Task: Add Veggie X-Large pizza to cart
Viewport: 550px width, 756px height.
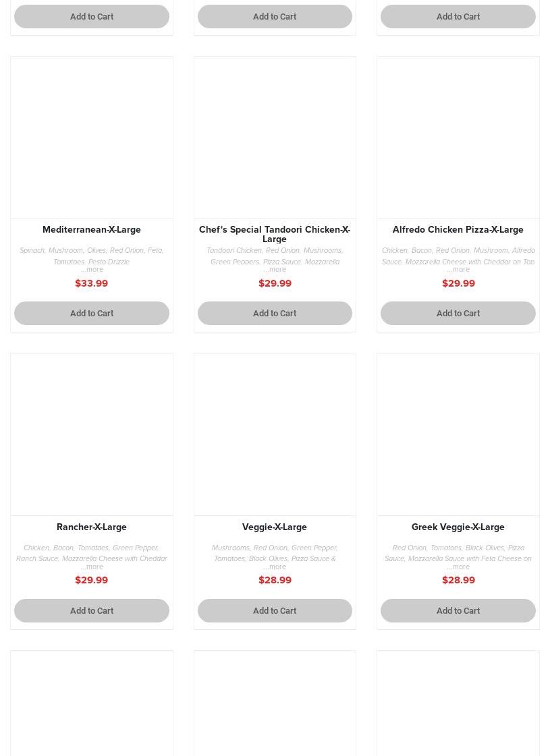Action: click(274, 610)
